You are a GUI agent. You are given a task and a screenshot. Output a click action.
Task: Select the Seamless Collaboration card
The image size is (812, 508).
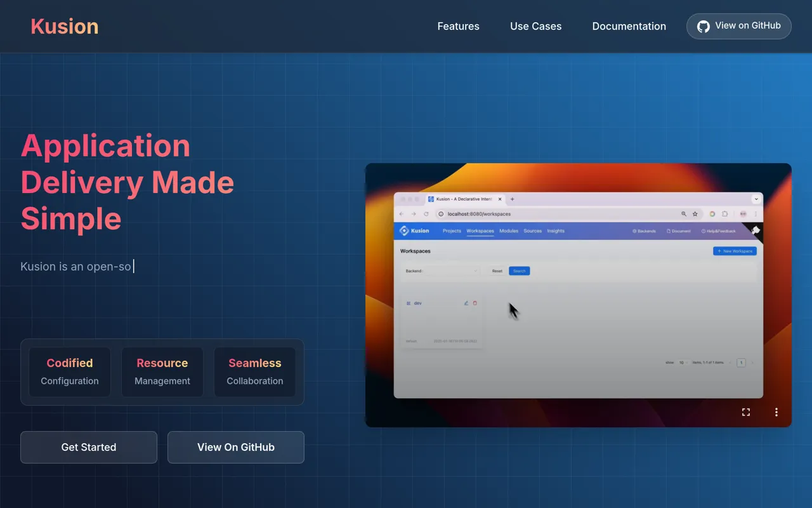tap(255, 372)
